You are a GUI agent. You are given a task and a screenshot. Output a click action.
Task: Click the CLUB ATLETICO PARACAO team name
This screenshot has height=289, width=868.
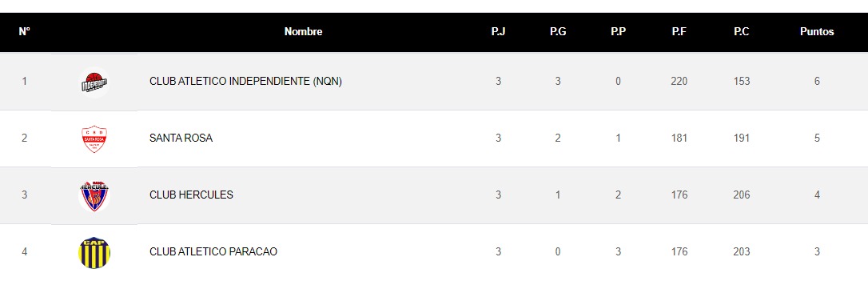click(213, 252)
